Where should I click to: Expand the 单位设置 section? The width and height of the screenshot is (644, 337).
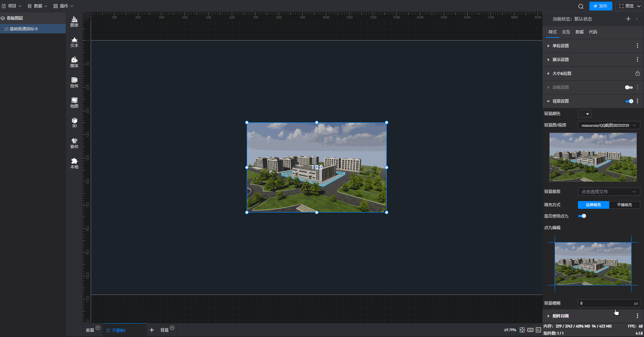[x=560, y=46]
